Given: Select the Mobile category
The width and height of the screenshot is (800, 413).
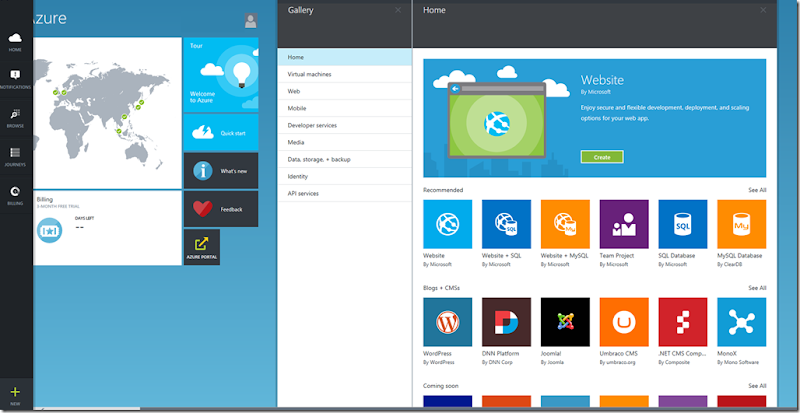Looking at the screenshot, I should pyautogui.click(x=344, y=108).
